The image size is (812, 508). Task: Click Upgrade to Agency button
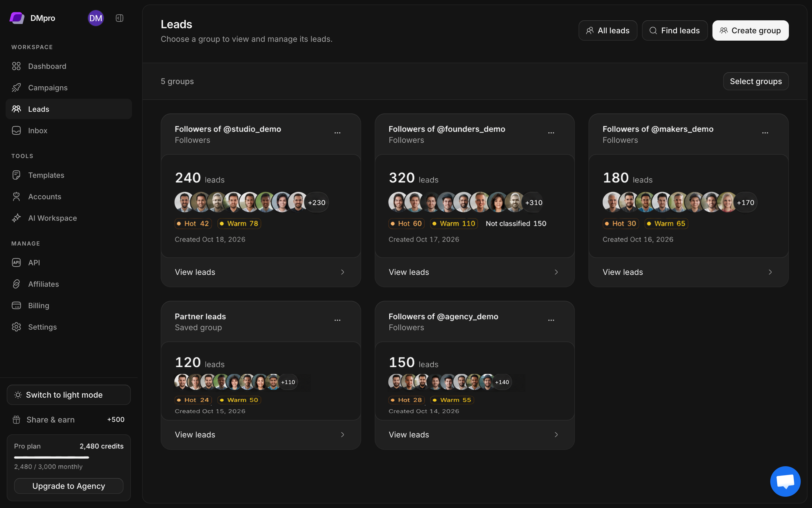point(69,486)
